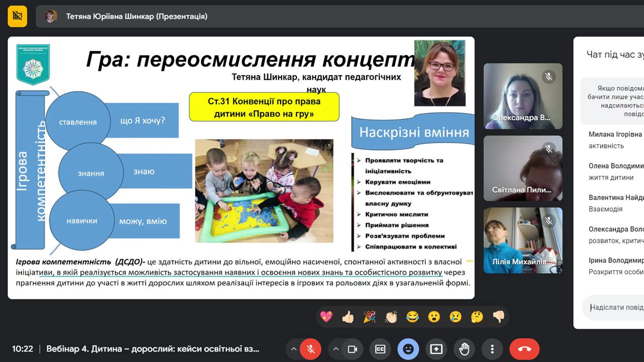Viewport: 644px width, 362px height.
Task: Send the thumbs down reaction
Action: tap(498, 317)
